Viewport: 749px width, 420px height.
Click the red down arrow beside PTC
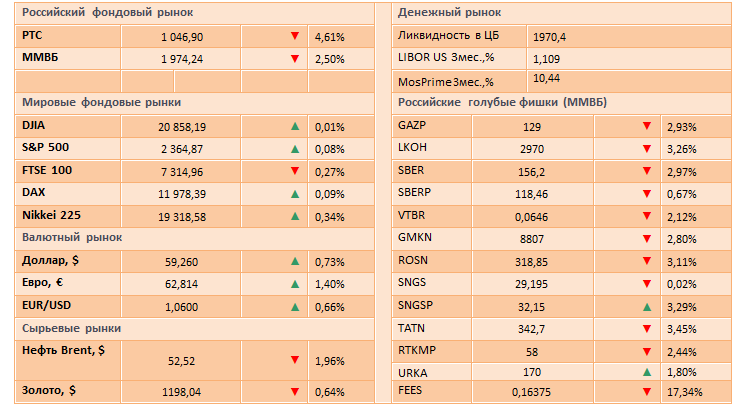pyautogui.click(x=295, y=36)
